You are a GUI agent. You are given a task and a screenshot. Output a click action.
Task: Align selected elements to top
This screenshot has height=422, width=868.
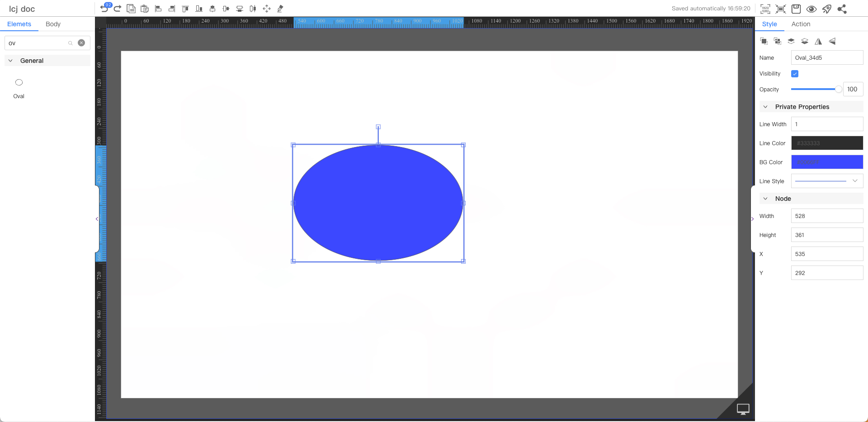point(185,9)
